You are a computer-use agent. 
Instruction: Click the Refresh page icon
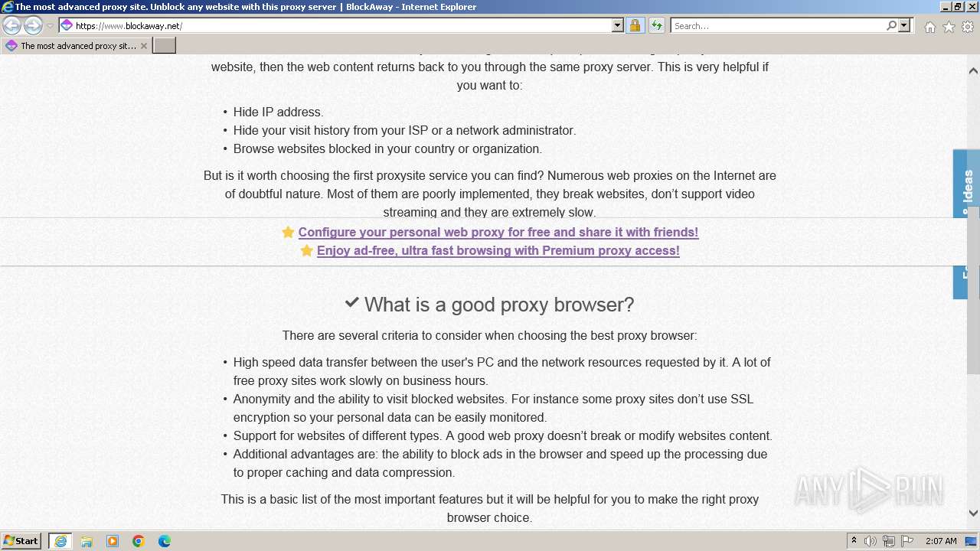click(656, 25)
